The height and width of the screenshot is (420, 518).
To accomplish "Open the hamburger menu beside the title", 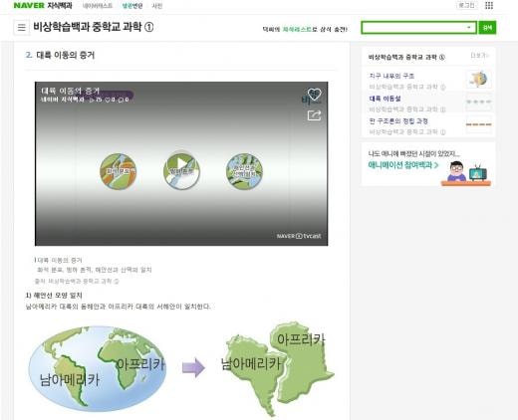I will (22, 27).
